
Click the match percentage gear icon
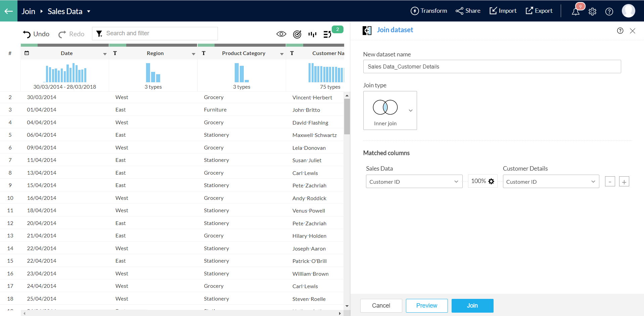pos(491,181)
